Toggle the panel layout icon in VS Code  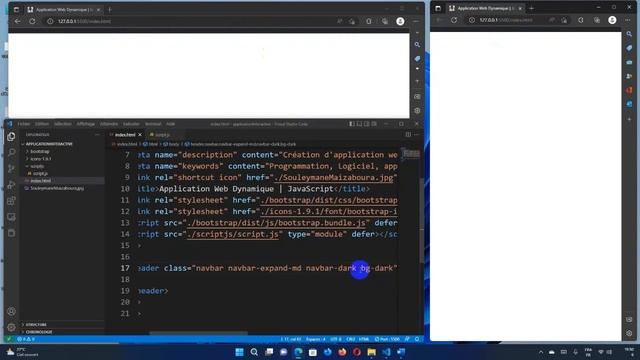coord(359,124)
